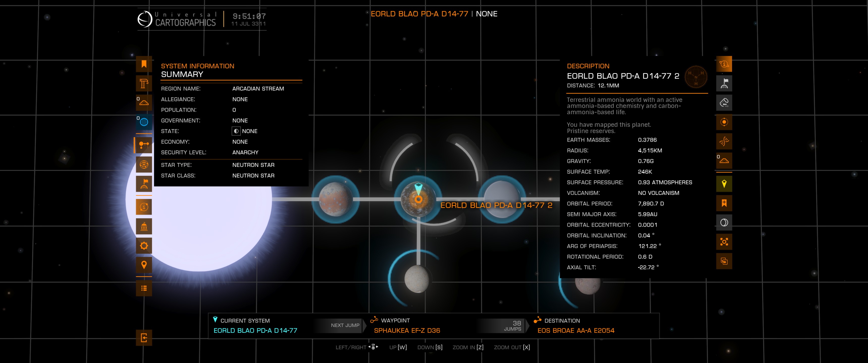Screen dimensions: 868x363
Task: Click the security level value ANARCHY
Action: tap(245, 152)
